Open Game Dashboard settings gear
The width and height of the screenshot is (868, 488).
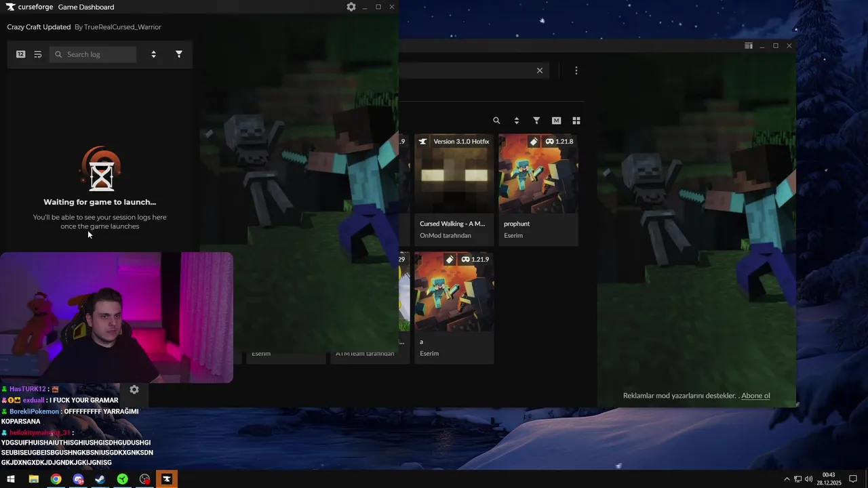click(351, 7)
